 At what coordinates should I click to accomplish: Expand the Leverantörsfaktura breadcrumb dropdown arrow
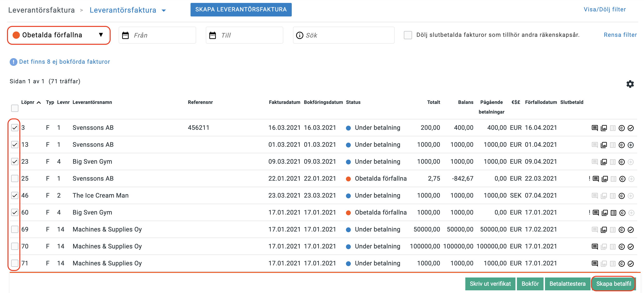pyautogui.click(x=164, y=10)
